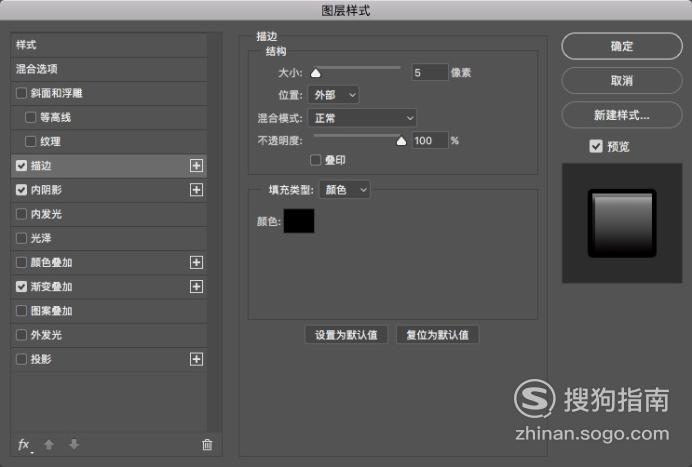
Task: Click the style preview thumbnail
Action: [x=622, y=223]
